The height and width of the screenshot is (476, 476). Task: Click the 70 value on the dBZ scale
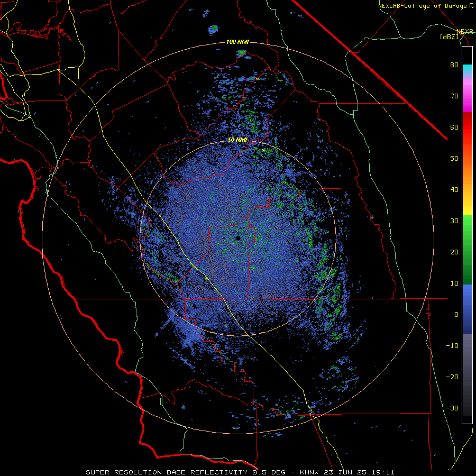454,96
